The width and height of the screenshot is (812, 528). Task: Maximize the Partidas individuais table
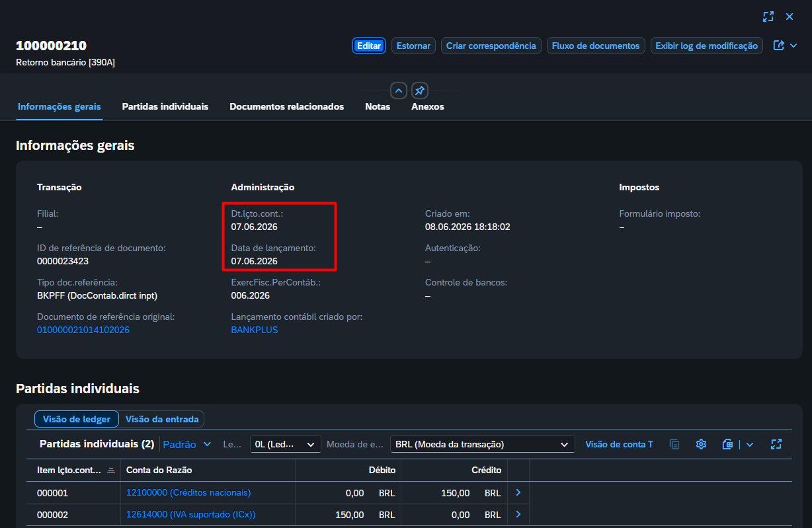pyautogui.click(x=776, y=444)
